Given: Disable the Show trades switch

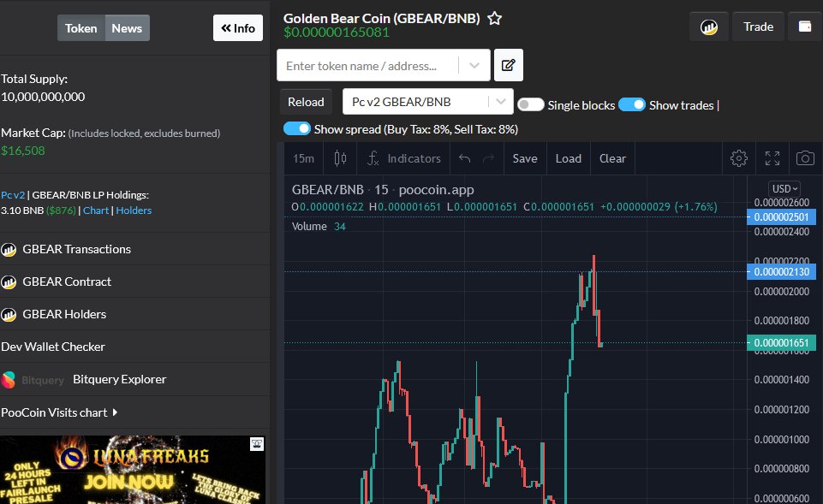Looking at the screenshot, I should [632, 104].
